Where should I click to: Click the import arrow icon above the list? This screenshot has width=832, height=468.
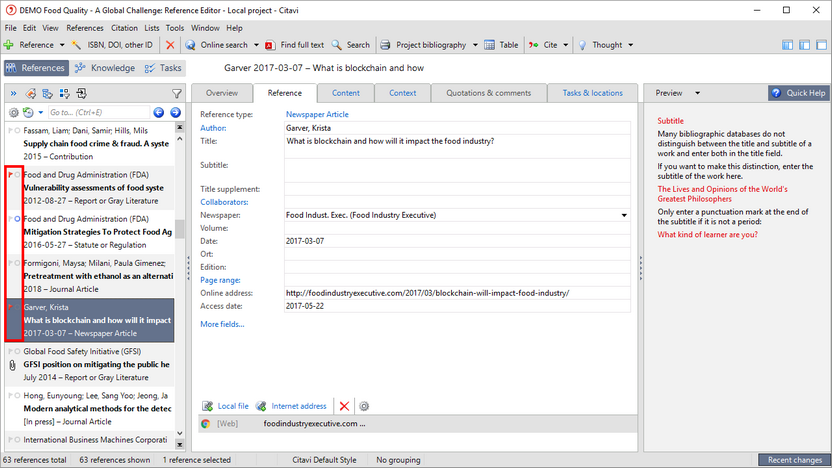pyautogui.click(x=81, y=93)
